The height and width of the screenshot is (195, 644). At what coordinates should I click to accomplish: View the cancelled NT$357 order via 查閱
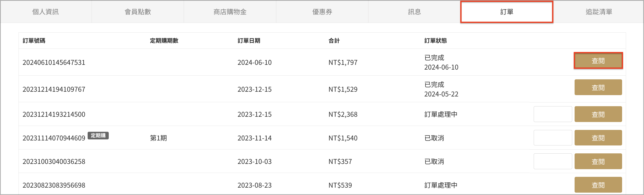(598, 161)
